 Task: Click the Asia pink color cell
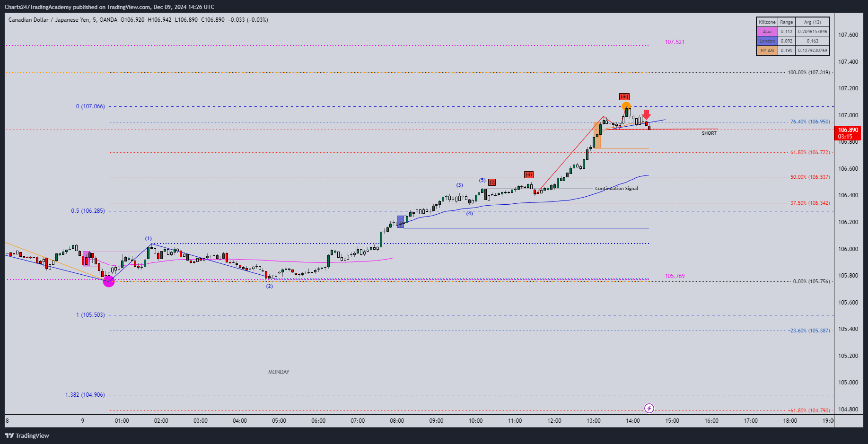(767, 32)
